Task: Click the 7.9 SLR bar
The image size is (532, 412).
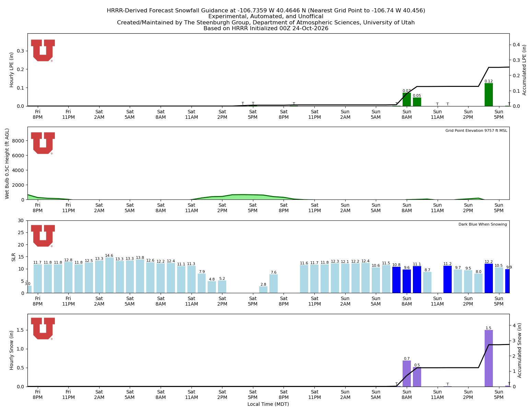Action: click(x=202, y=283)
